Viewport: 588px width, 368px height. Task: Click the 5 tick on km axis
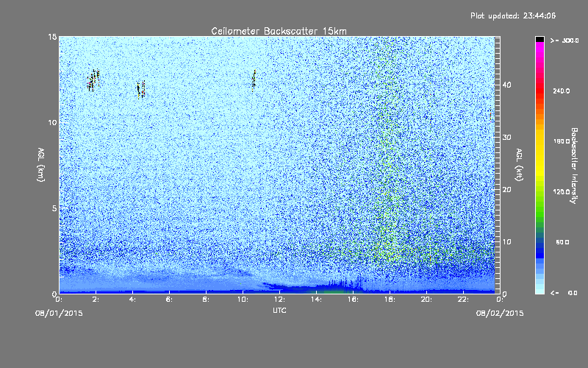(x=54, y=208)
